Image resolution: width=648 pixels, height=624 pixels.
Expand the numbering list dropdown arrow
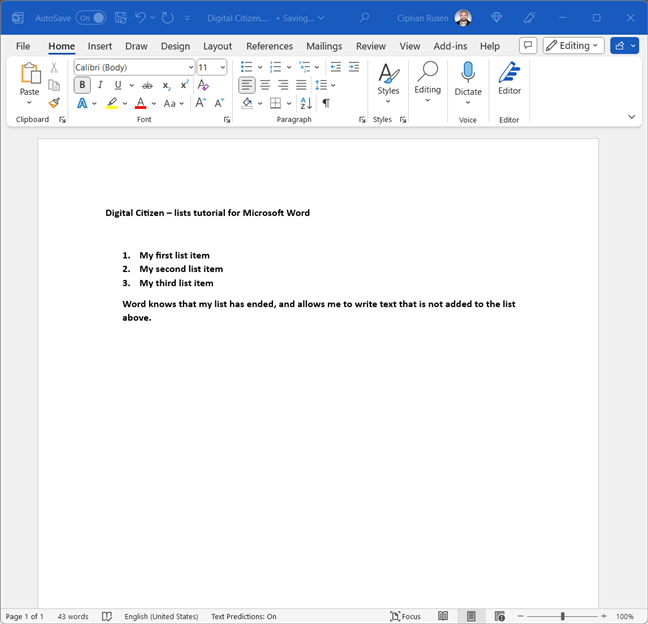(x=289, y=67)
